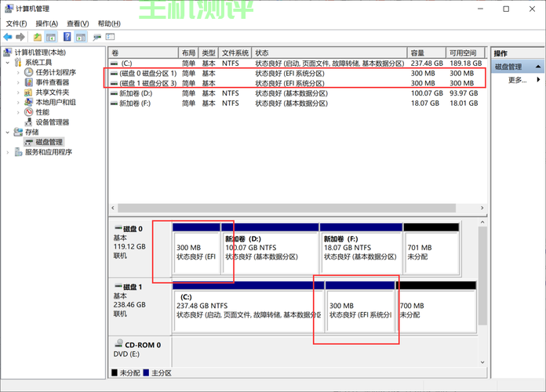546x392 pixels.
Task: Click the Up one level folder icon
Action: point(38,37)
